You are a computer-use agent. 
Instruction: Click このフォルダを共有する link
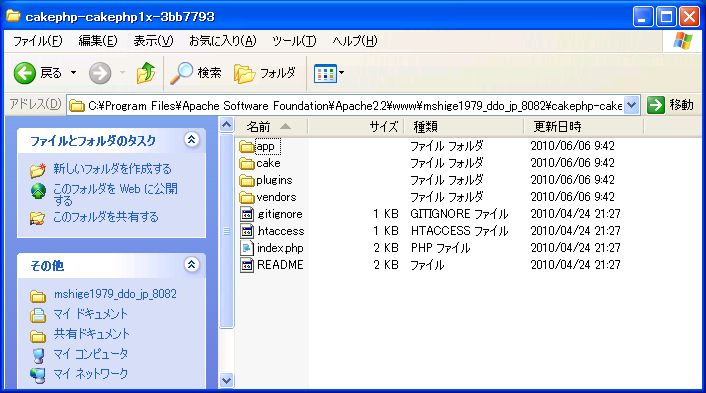pos(106,217)
